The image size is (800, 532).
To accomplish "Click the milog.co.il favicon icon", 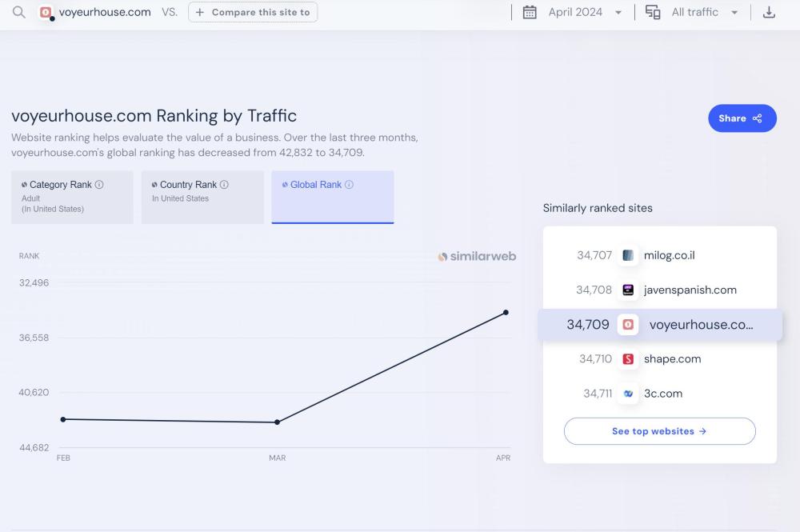I will 628,255.
